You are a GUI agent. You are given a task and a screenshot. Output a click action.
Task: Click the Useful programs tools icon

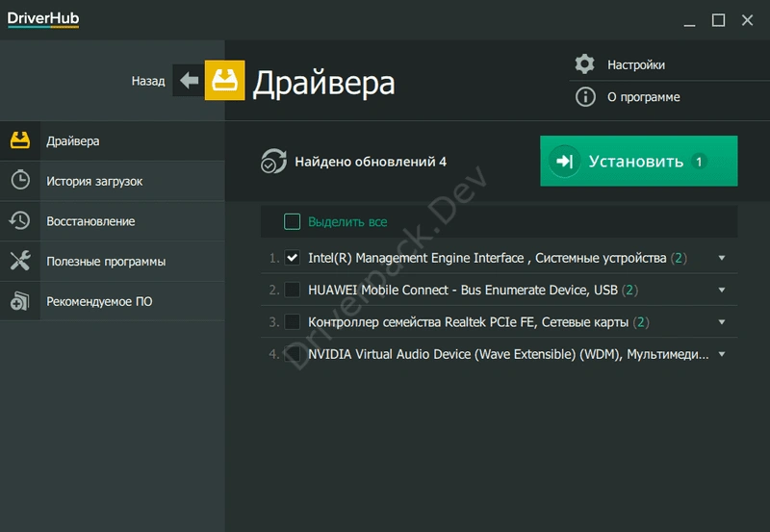20,261
